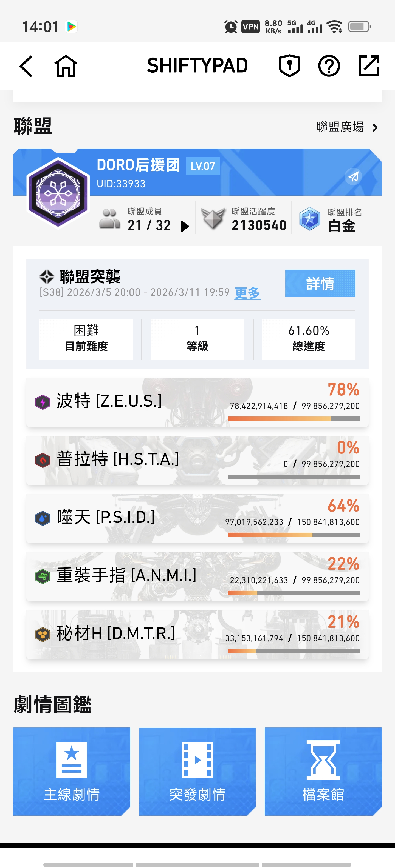Tap the back arrow to go back

(25, 66)
